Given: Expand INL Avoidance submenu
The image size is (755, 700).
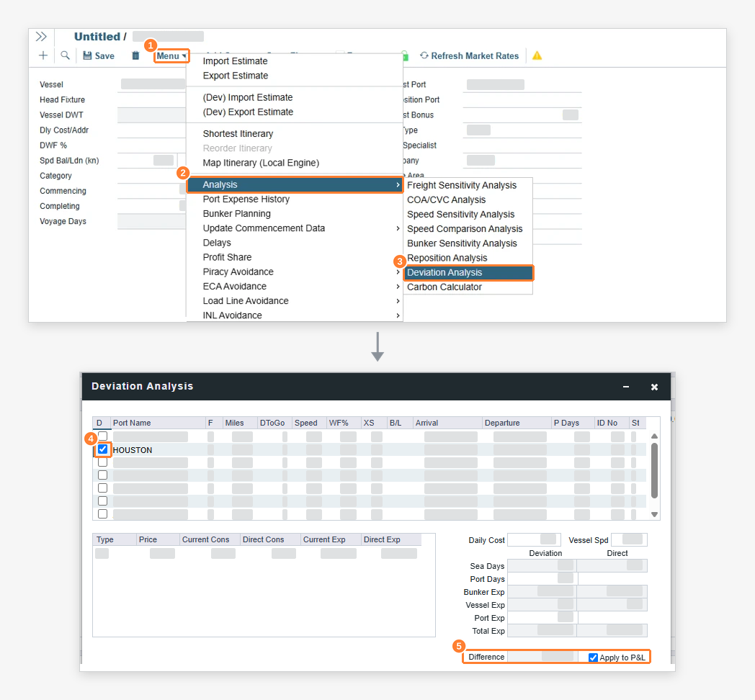Looking at the screenshot, I should 295,315.
